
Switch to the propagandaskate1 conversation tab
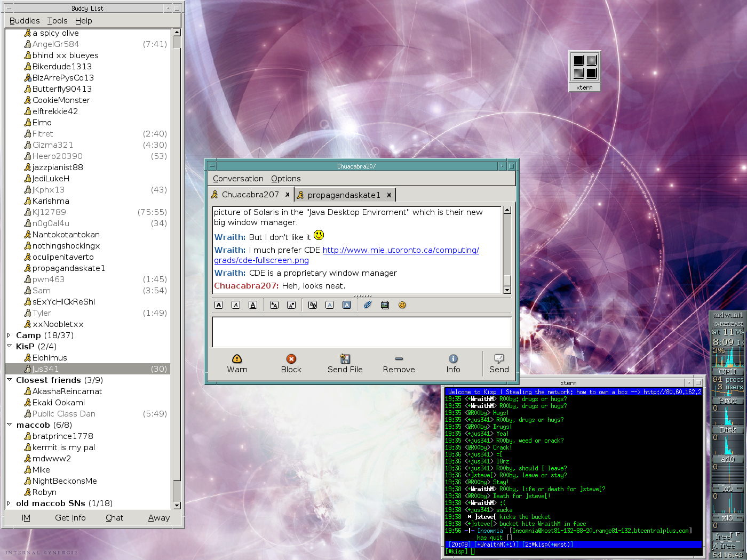click(x=344, y=195)
